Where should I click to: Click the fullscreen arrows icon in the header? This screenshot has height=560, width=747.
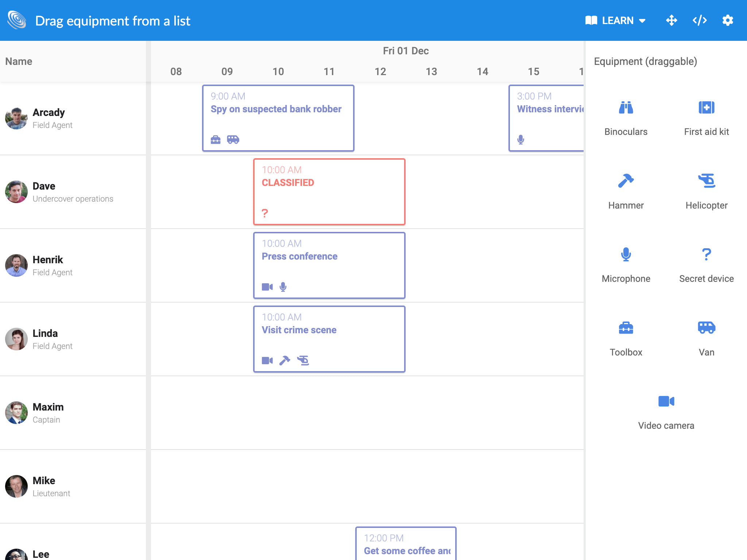click(672, 20)
